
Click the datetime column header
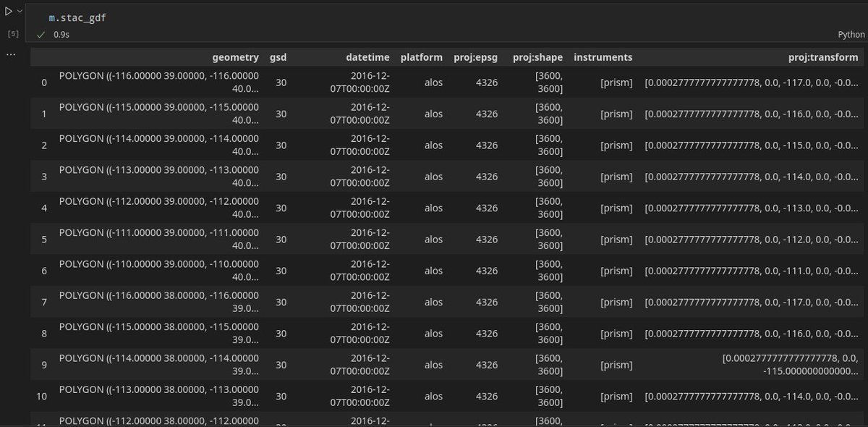(367, 57)
